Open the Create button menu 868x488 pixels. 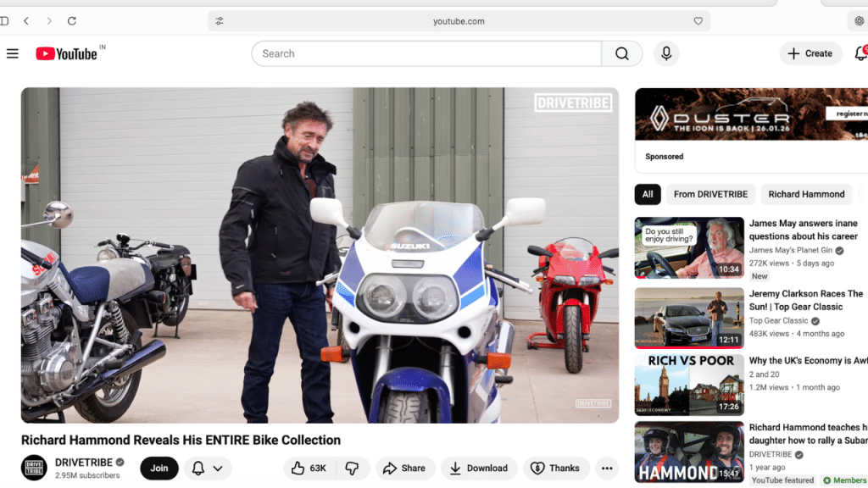coord(810,53)
